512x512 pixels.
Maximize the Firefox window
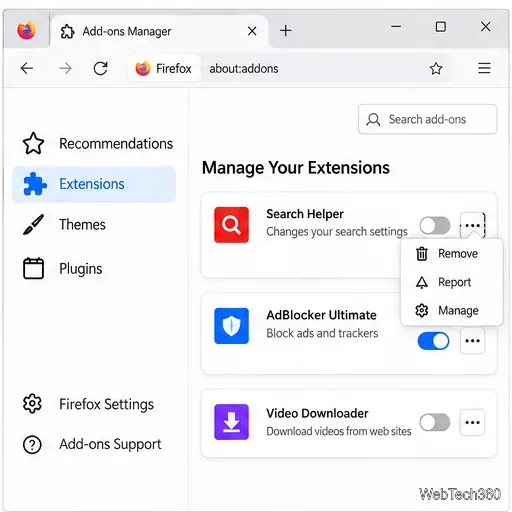tap(441, 26)
